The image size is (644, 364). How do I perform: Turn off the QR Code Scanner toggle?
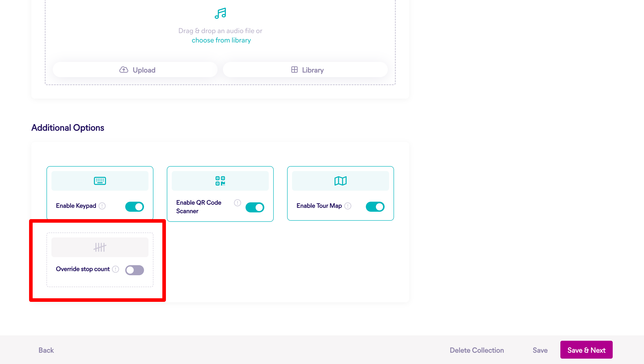[255, 207]
